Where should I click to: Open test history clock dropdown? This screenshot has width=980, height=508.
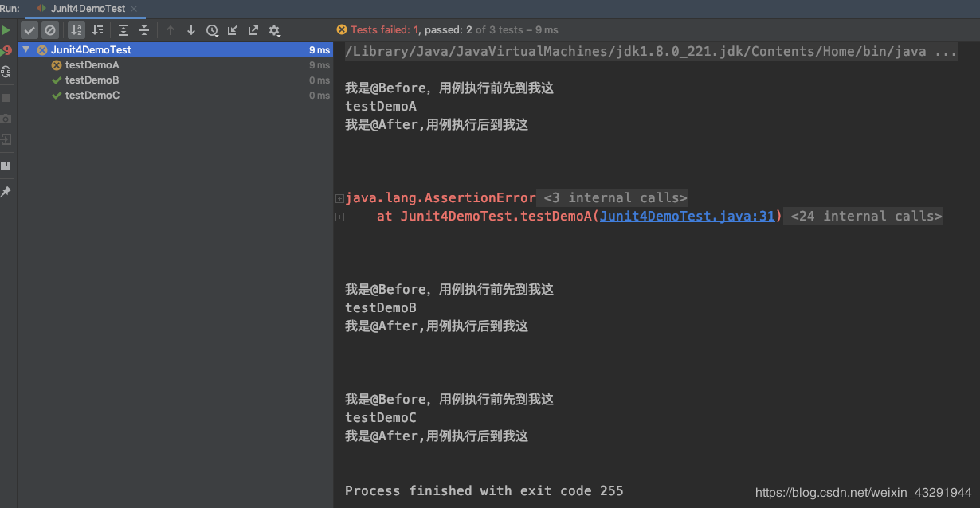tap(212, 30)
